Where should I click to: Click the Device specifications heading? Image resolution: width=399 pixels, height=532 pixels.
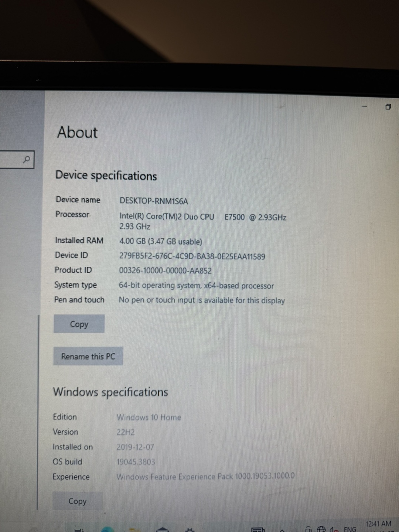[x=106, y=175]
